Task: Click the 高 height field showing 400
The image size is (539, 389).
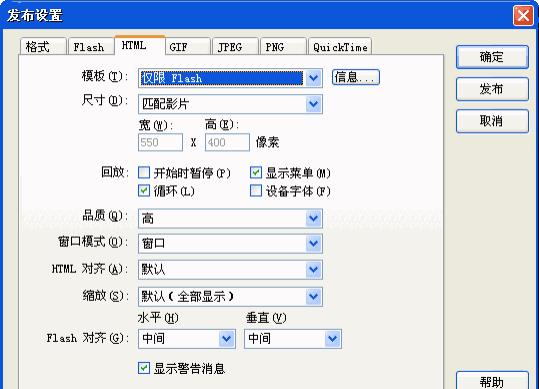Action: click(227, 142)
